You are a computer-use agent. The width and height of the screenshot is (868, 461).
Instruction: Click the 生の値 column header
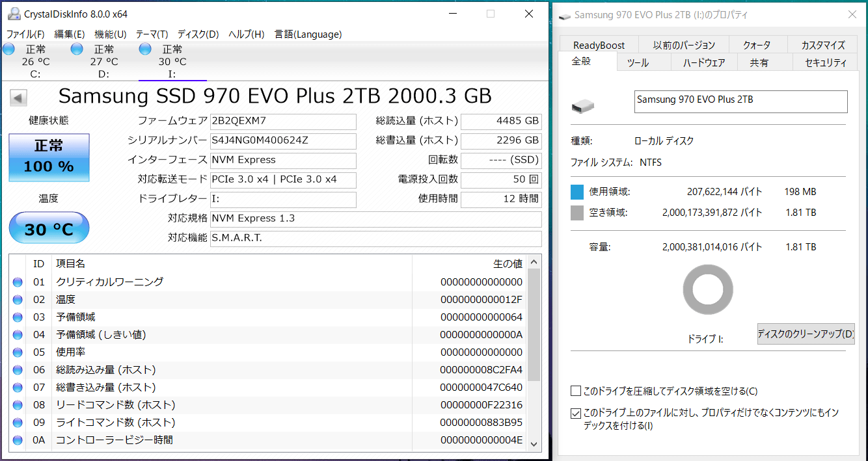470,264
